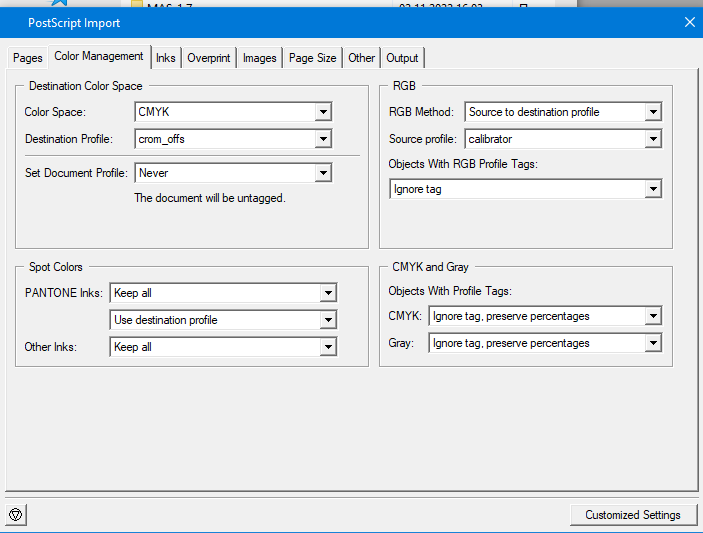This screenshot has height=533, width=703.
Task: Switch to the Overprint tab
Action: (209, 58)
